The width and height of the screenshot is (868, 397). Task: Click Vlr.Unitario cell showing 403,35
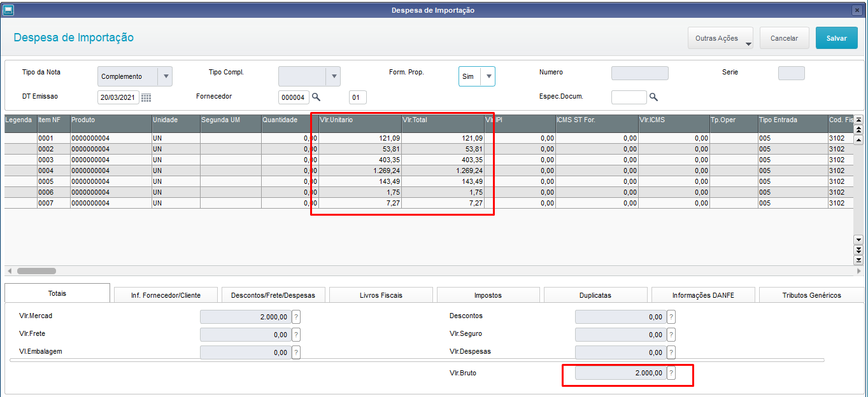[359, 160]
